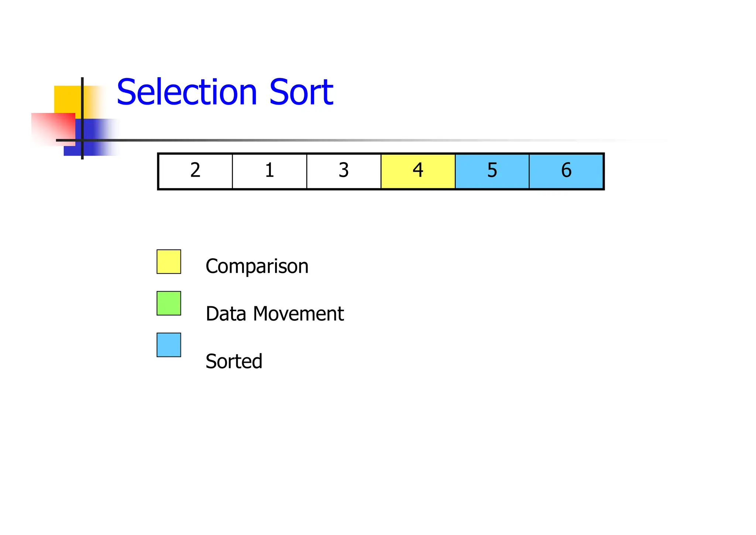The width and height of the screenshot is (756, 535).
Task: Select the blue sorted cell numbered 5
Action: click(492, 171)
